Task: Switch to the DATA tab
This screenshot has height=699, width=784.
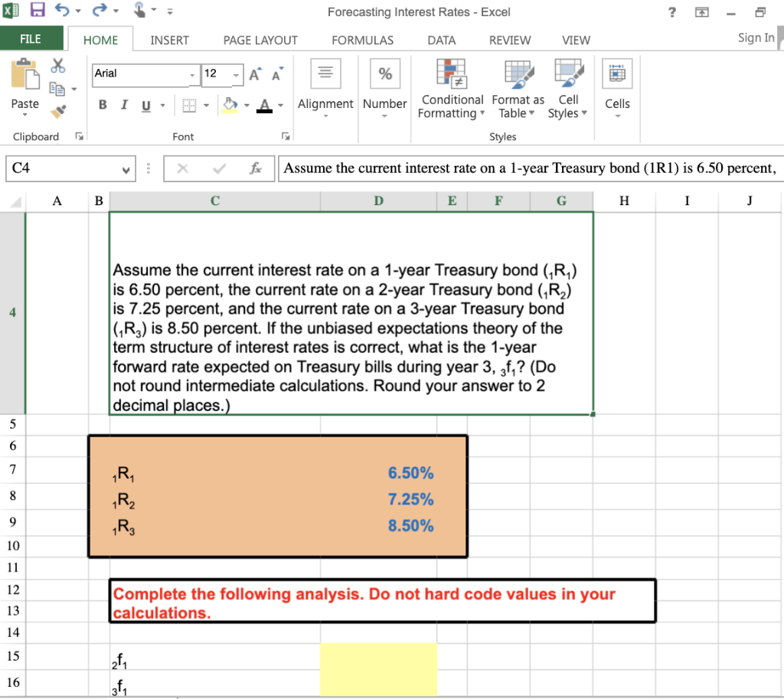Action: pyautogui.click(x=441, y=40)
